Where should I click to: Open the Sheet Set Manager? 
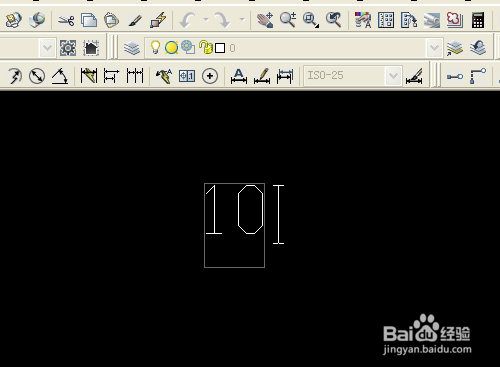coord(432,20)
